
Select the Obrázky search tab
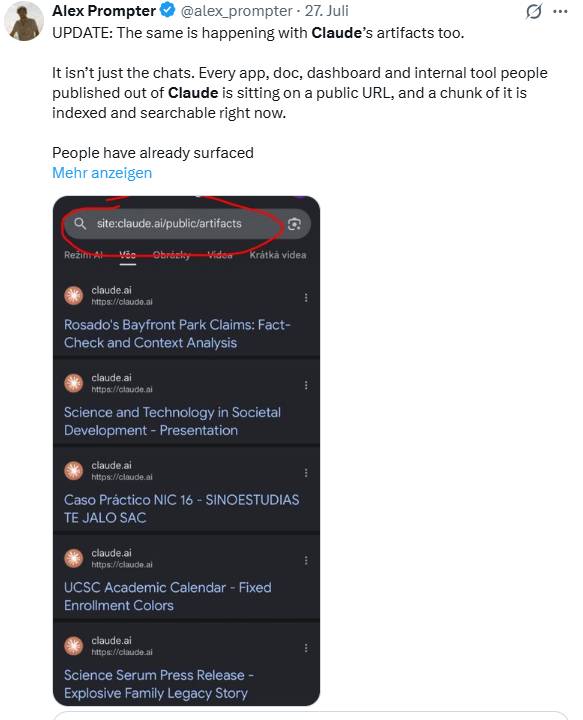pos(171,255)
